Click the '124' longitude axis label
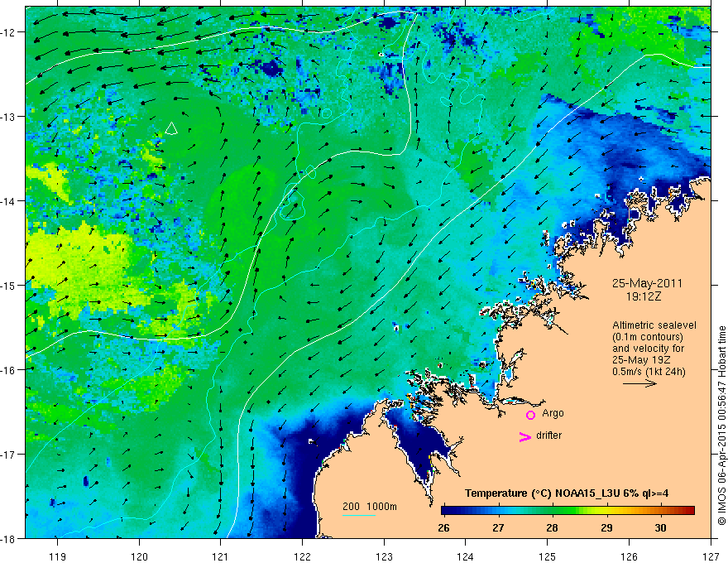 tap(466, 556)
